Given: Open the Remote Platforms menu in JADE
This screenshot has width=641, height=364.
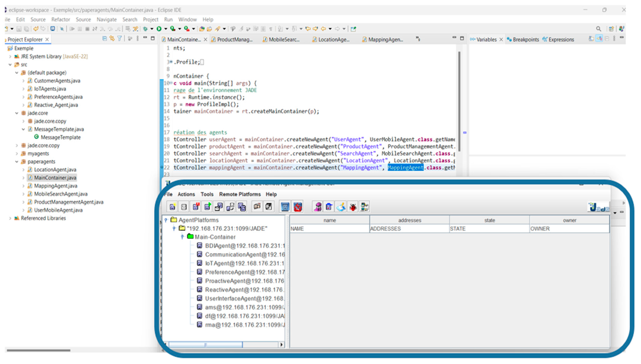Looking at the screenshot, I should coord(240,194).
